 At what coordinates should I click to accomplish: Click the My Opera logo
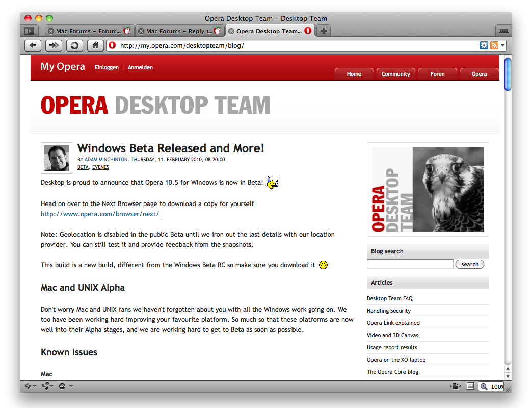click(x=63, y=66)
